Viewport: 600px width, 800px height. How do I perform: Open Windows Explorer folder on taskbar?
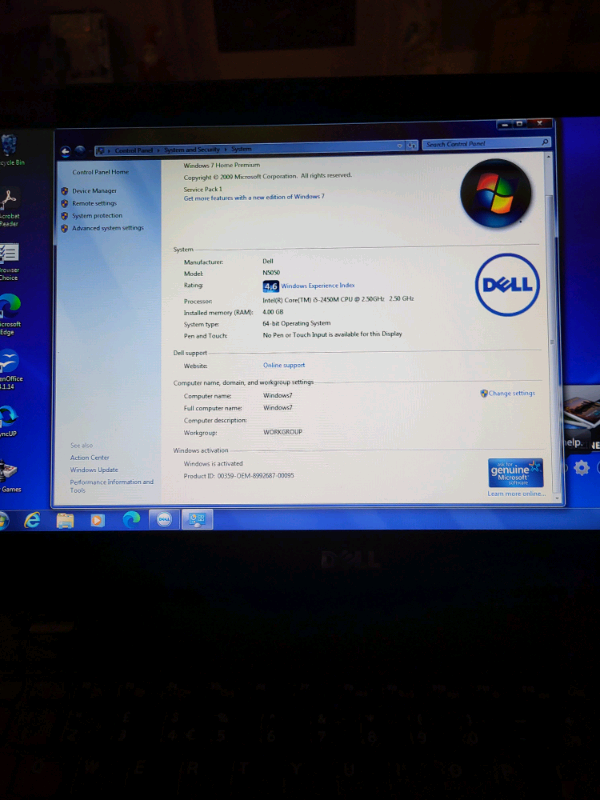click(65, 520)
